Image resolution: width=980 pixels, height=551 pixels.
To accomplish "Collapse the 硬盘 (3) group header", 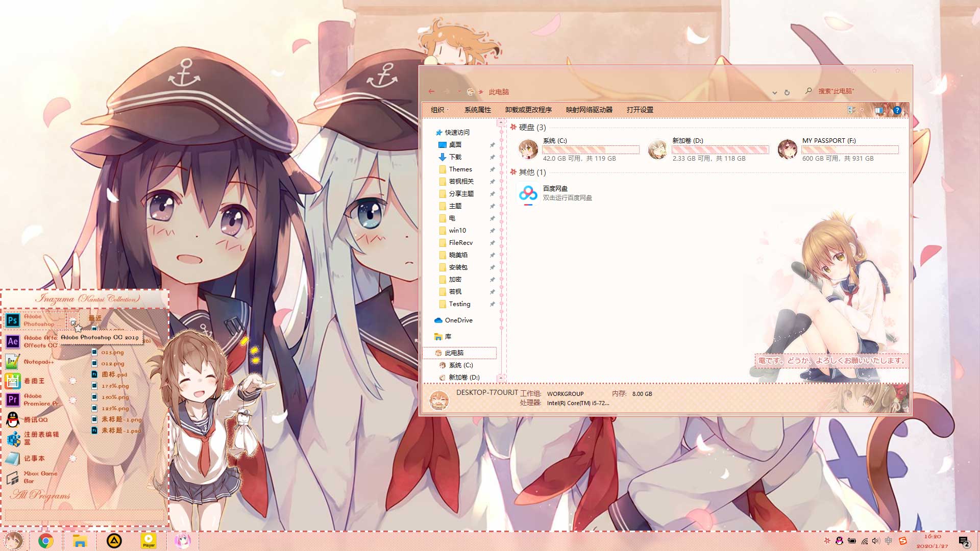I will coord(528,127).
